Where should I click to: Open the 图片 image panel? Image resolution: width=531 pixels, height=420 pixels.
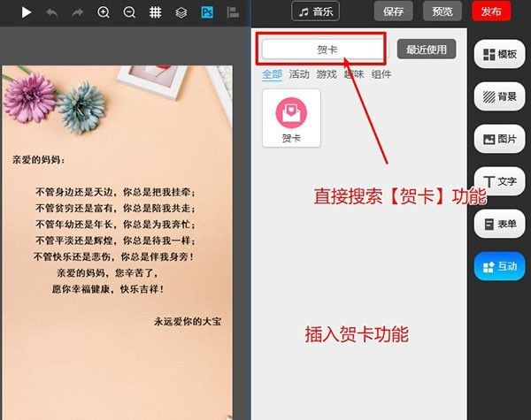499,139
